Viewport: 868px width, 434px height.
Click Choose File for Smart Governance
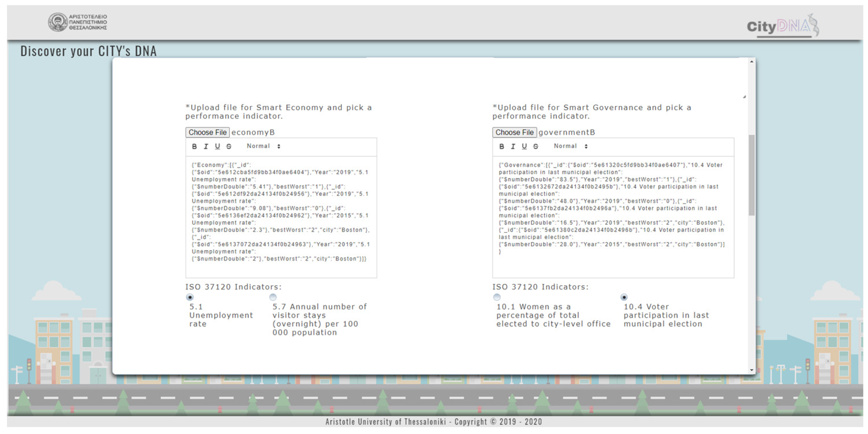click(515, 132)
